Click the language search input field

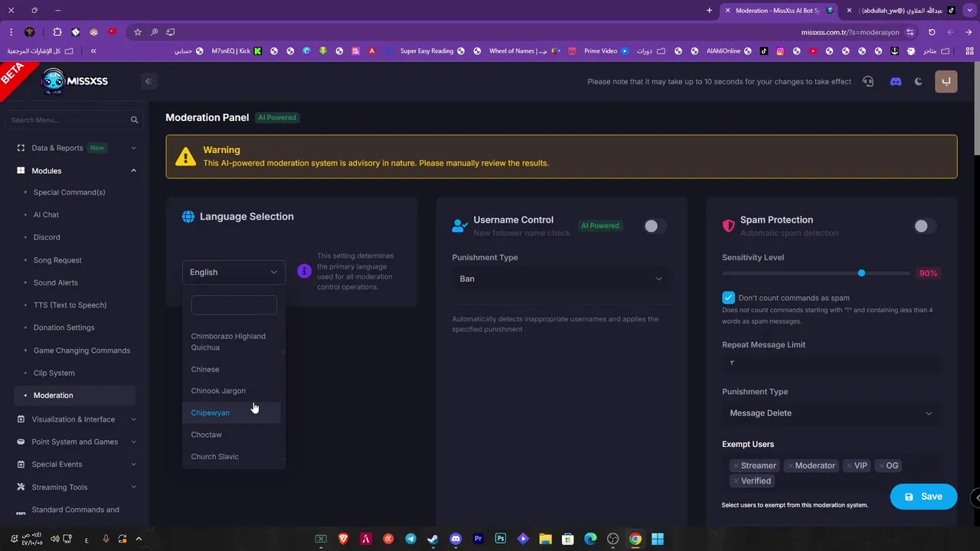(x=234, y=305)
